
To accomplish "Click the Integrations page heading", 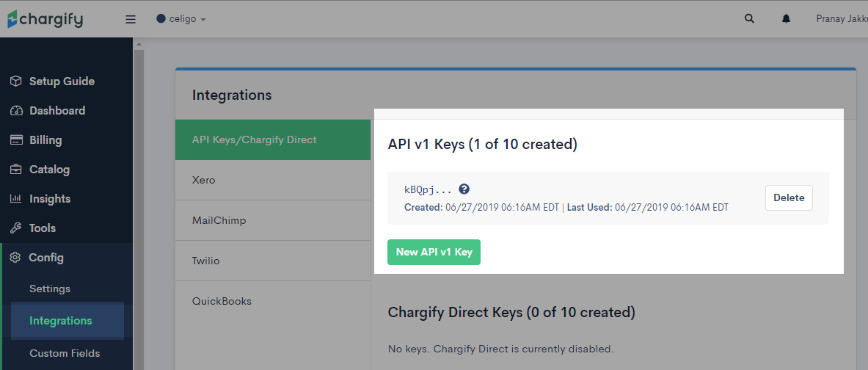I will point(232,95).
